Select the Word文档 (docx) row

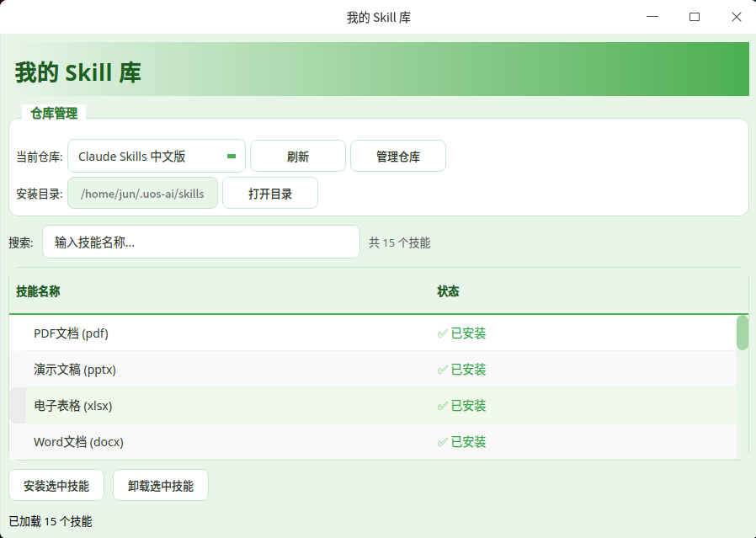pyautogui.click(x=373, y=441)
